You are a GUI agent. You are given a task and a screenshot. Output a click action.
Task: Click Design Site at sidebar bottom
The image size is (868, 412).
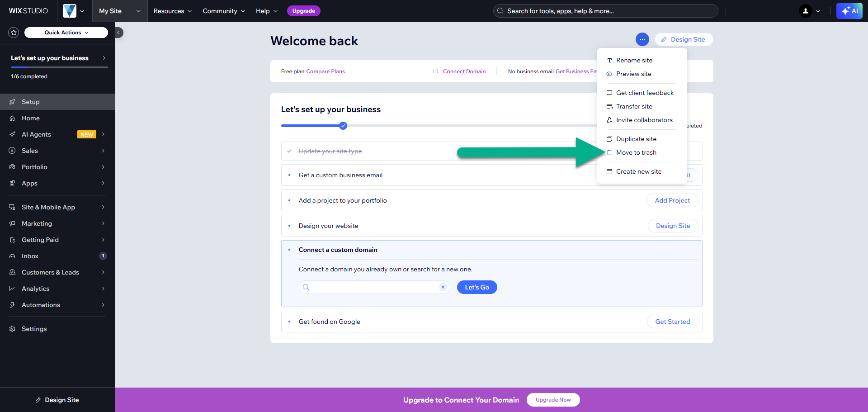point(57,400)
